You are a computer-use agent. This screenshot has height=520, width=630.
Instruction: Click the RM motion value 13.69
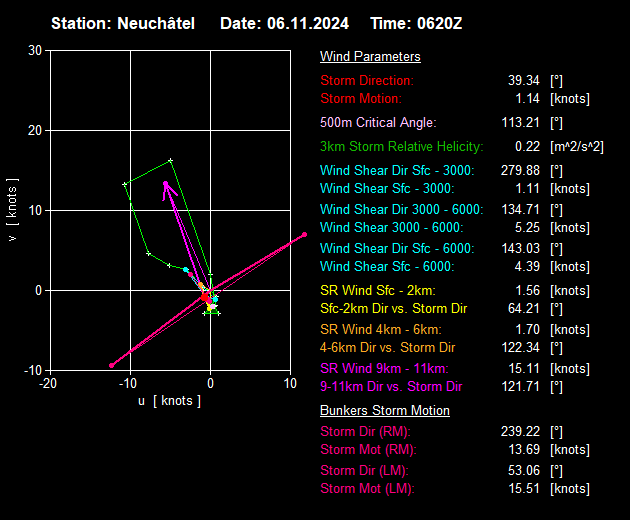click(524, 450)
